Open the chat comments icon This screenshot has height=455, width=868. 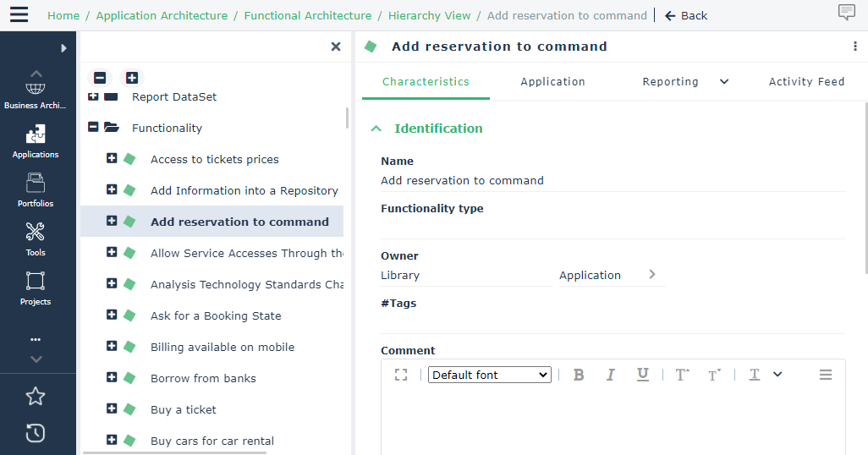click(846, 13)
